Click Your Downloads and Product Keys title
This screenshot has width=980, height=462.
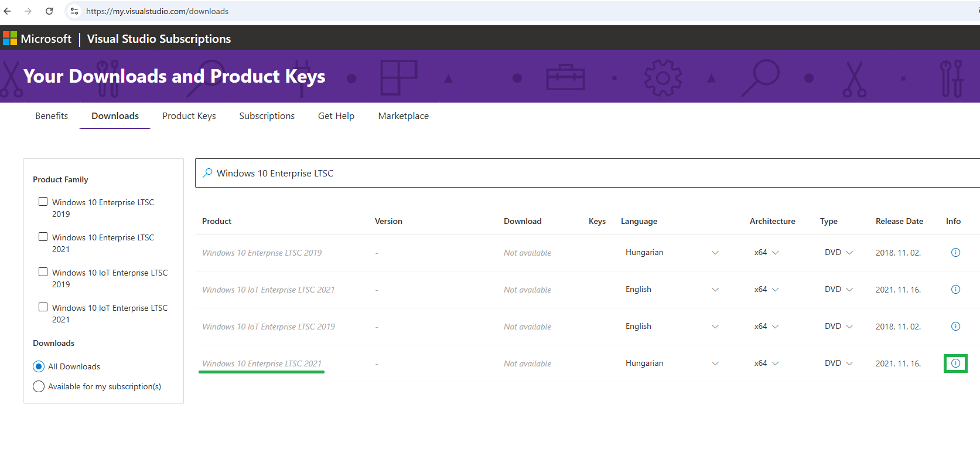point(174,76)
